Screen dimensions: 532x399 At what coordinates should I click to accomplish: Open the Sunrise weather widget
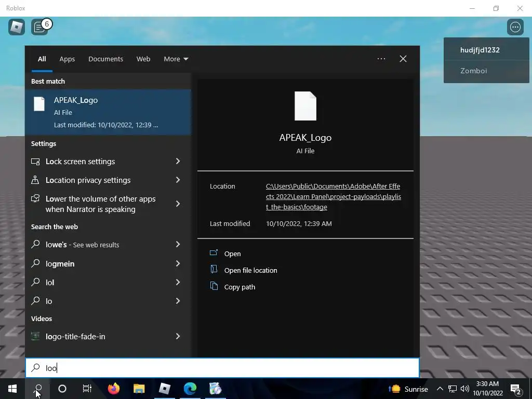pyautogui.click(x=408, y=389)
